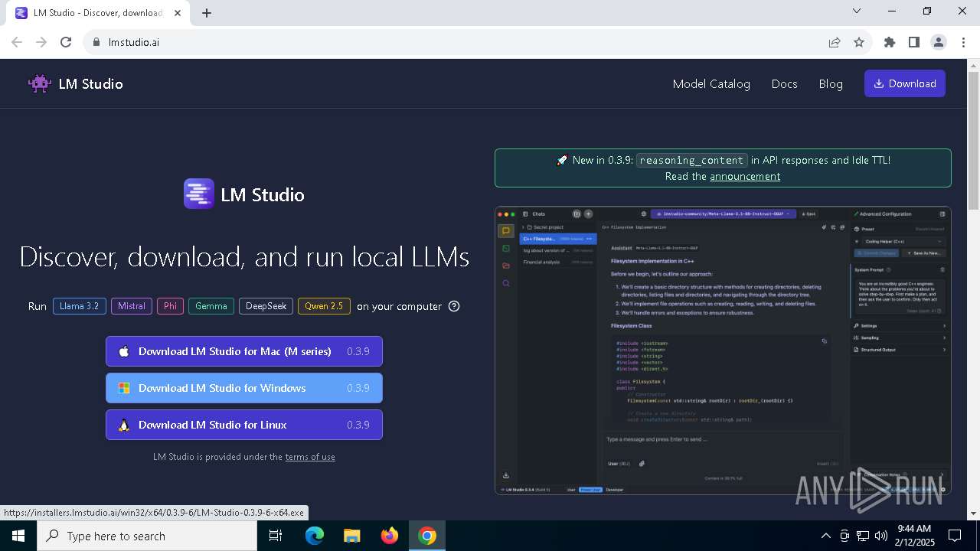Launch Microsoft Edge from taskbar
The image size is (980, 551).
point(315,536)
